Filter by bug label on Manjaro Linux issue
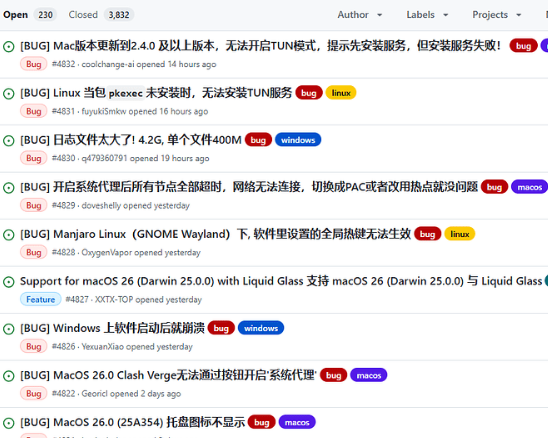 (427, 234)
